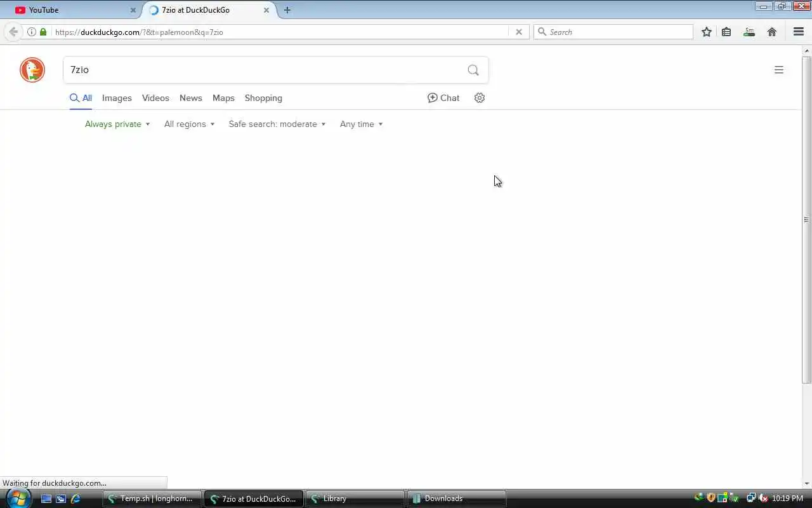Open the Chat feature

point(443,98)
